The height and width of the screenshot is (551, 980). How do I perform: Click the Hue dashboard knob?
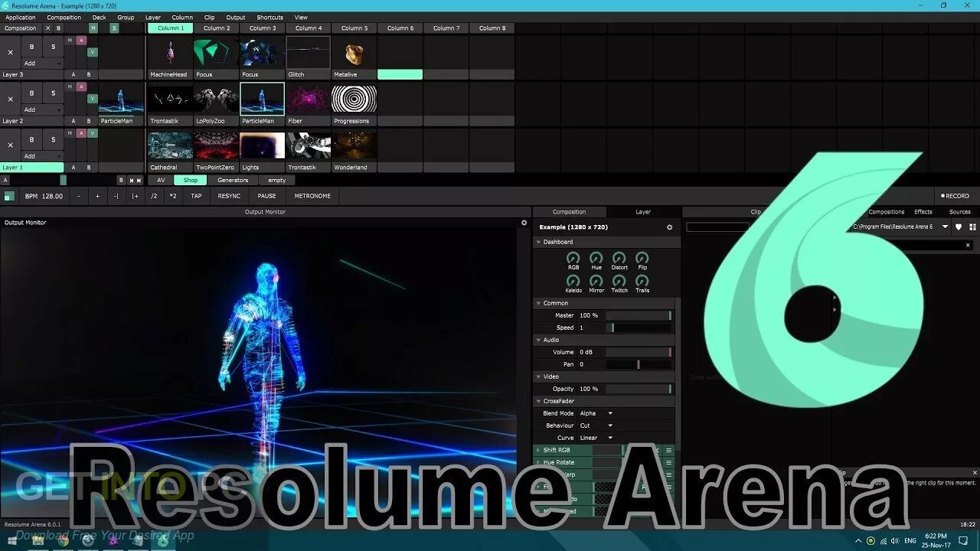tap(596, 258)
